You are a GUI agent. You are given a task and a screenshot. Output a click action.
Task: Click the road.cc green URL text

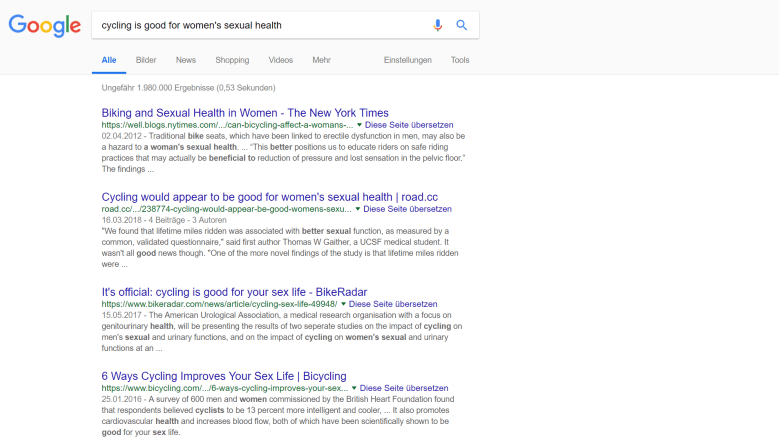tap(226, 209)
